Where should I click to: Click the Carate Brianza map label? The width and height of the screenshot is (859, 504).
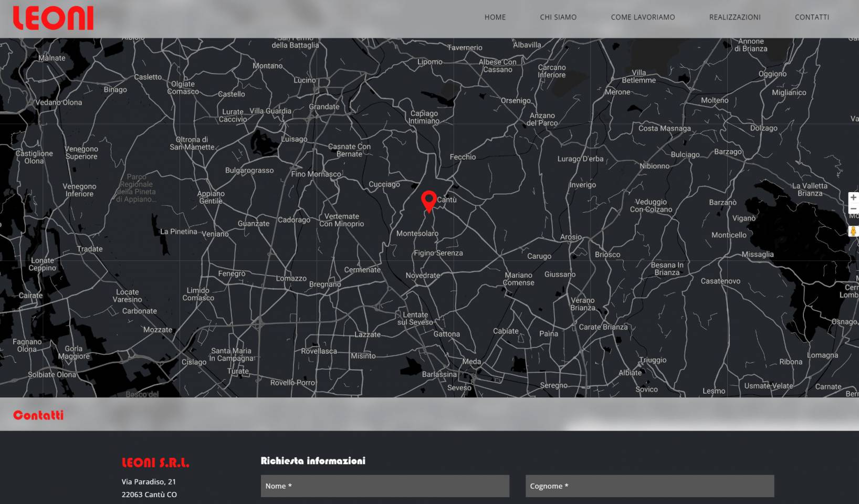(x=603, y=327)
